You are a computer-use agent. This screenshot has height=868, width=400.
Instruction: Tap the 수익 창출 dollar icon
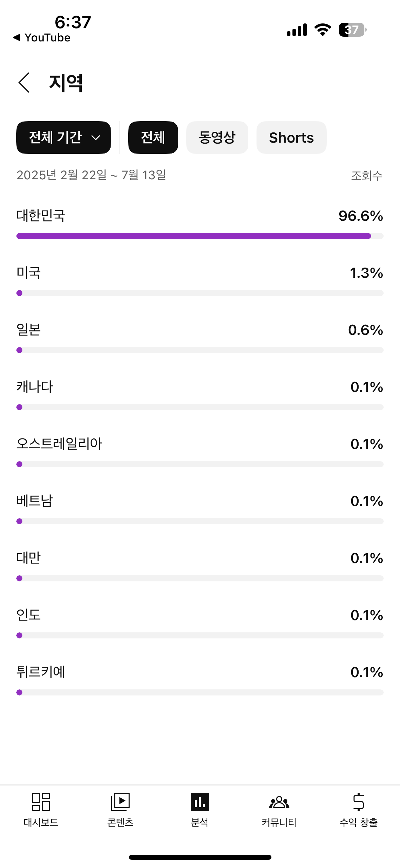coord(358,802)
